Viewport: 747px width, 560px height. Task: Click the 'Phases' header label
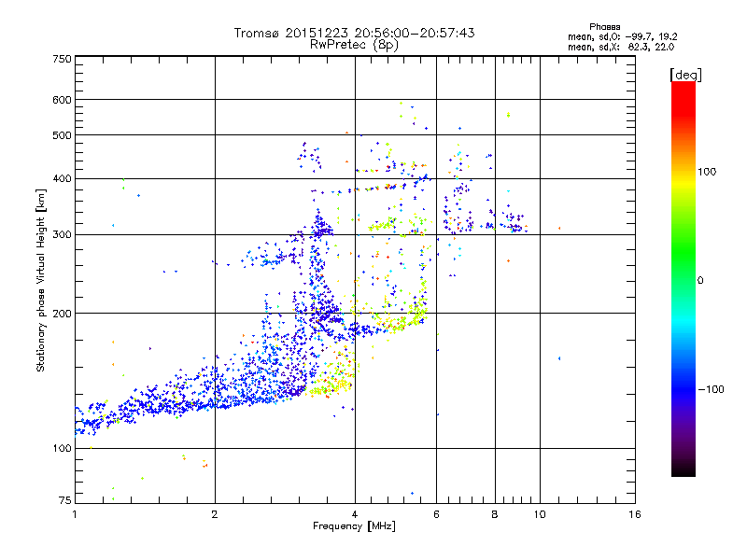click(604, 27)
